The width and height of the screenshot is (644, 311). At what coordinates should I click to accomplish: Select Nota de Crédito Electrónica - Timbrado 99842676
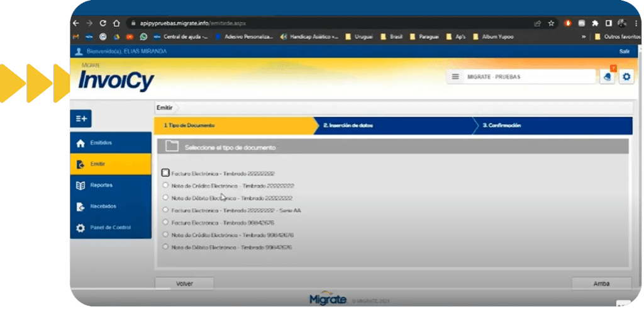165,234
